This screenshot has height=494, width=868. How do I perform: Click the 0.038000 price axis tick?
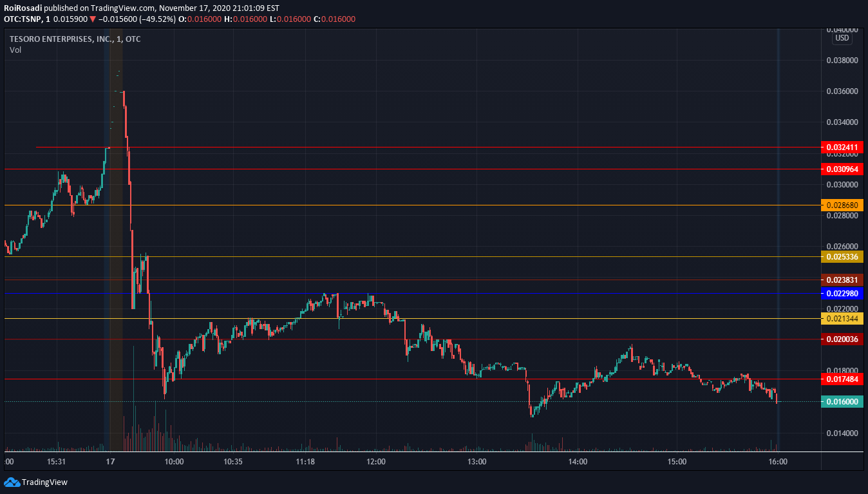pos(842,61)
